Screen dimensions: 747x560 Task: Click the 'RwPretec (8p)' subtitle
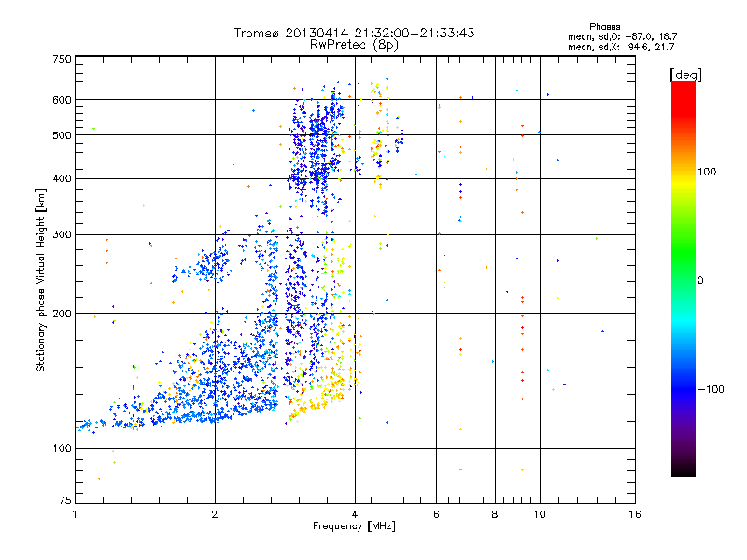click(x=354, y=45)
